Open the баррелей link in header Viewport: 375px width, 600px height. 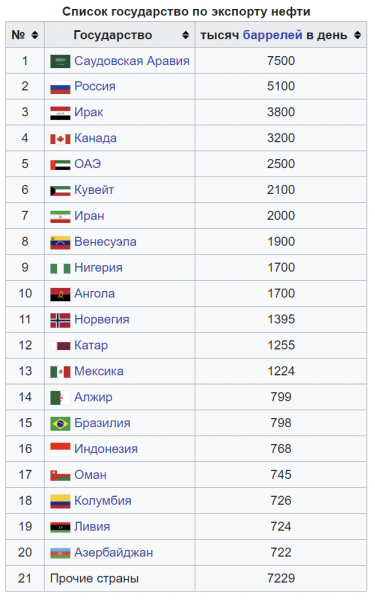tap(272, 35)
